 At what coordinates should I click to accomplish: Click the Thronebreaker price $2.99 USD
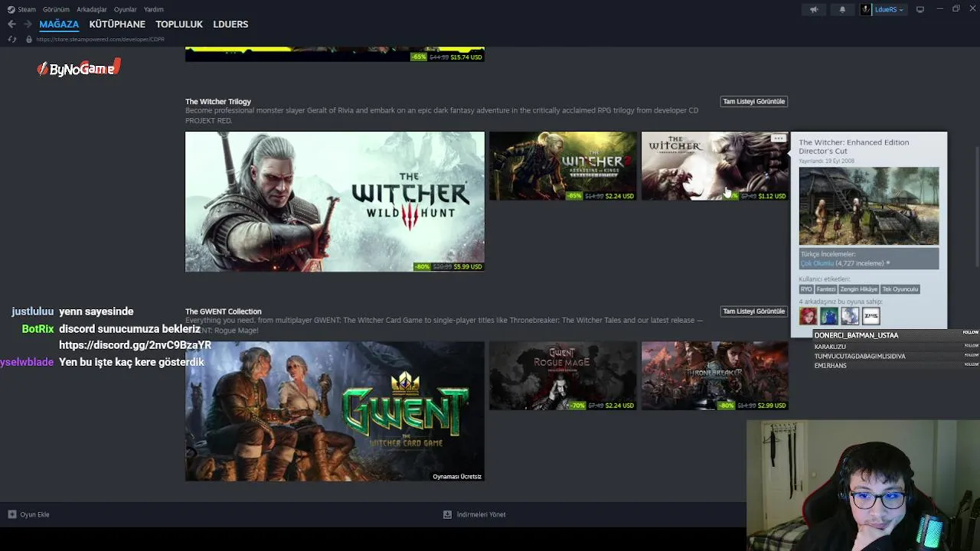(772, 406)
